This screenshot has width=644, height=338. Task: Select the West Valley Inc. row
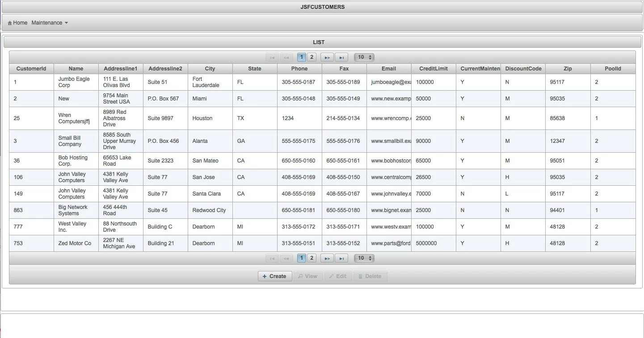[322, 227]
